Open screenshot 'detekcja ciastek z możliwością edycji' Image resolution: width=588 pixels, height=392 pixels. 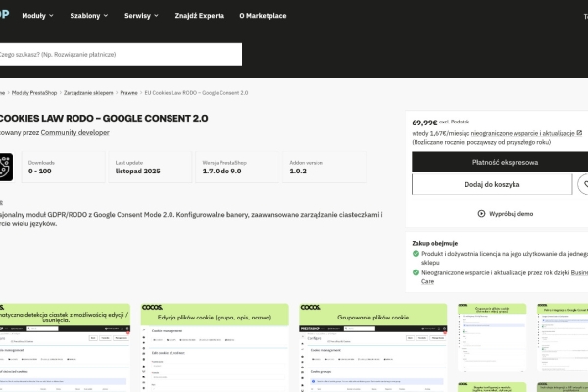point(65,348)
